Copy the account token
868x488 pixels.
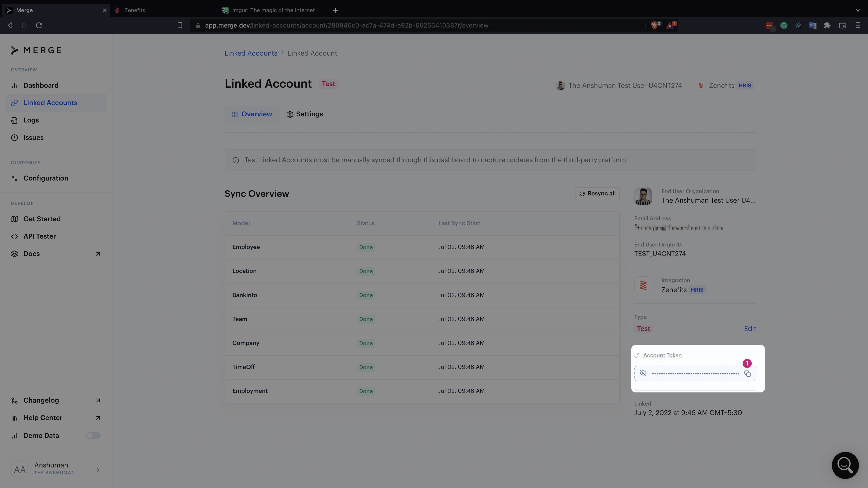[747, 374]
